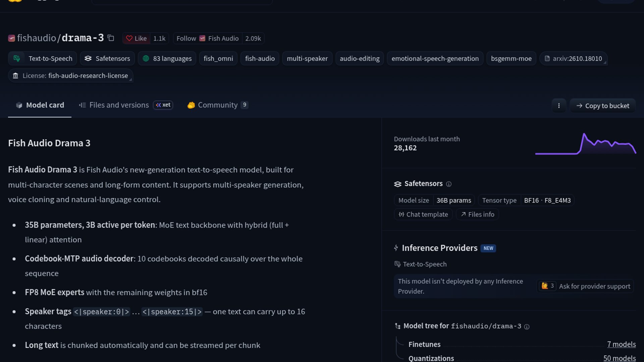Click the downloads chart graph
The image size is (644, 362).
coord(586,144)
